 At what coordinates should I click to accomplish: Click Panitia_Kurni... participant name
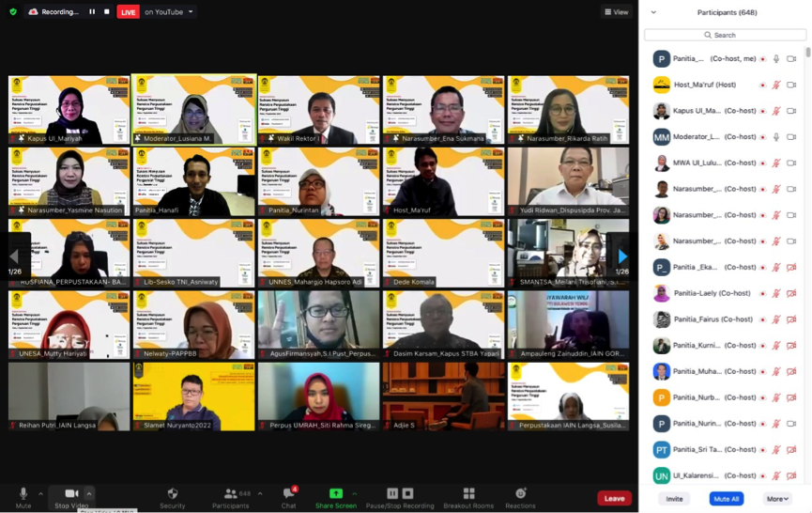697,345
